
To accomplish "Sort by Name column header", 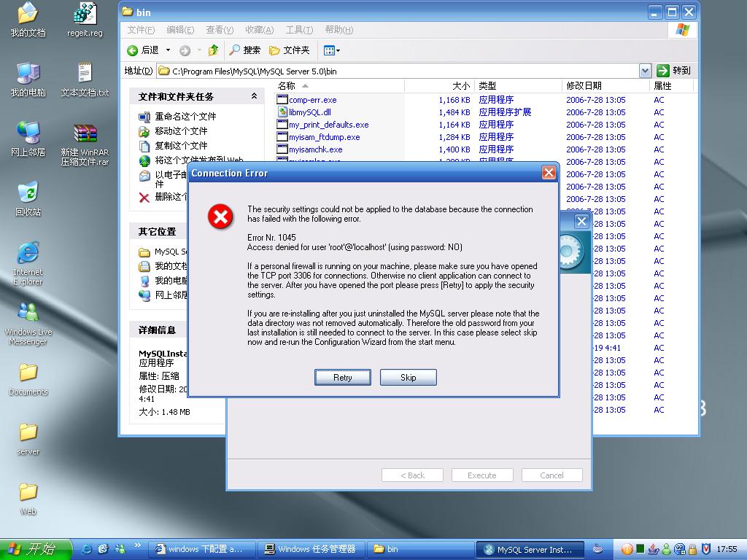I will 339,86.
